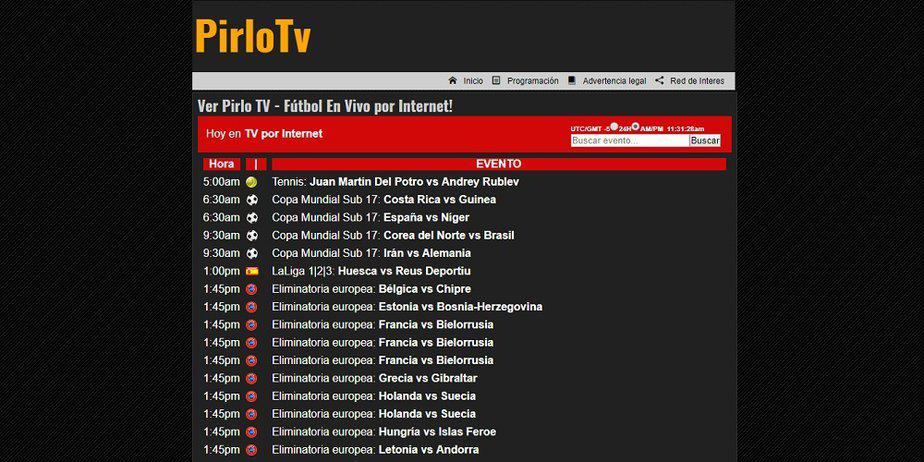Click the Ver Pirlo TV Fútbol En Vivo heading
Screen dimensions: 924x462
pos(325,107)
